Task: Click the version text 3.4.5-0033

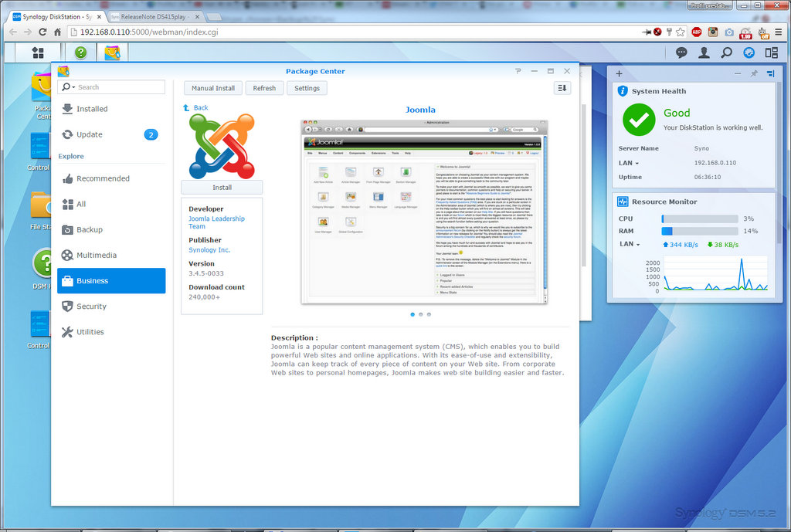Action: [x=205, y=274]
